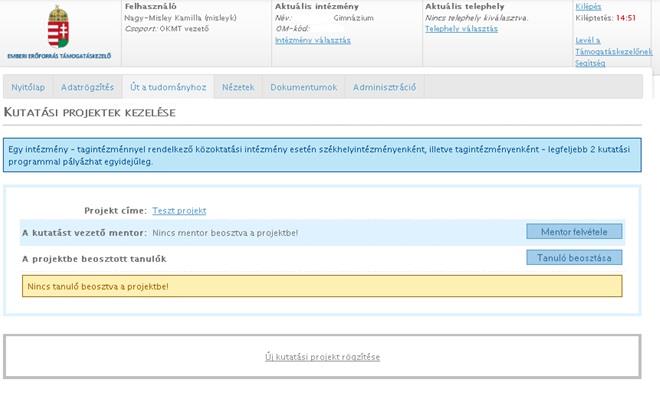The height and width of the screenshot is (395, 660).
Task: Click the OM-kód label
Action: tap(292, 29)
